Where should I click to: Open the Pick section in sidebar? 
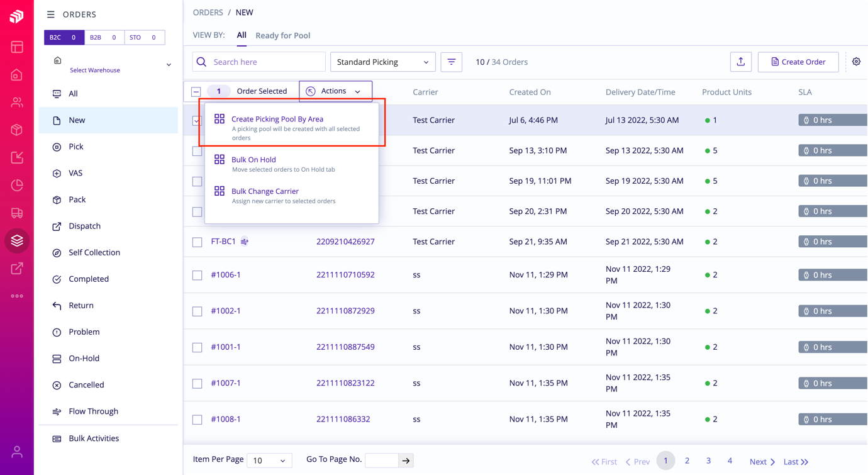coord(108,147)
